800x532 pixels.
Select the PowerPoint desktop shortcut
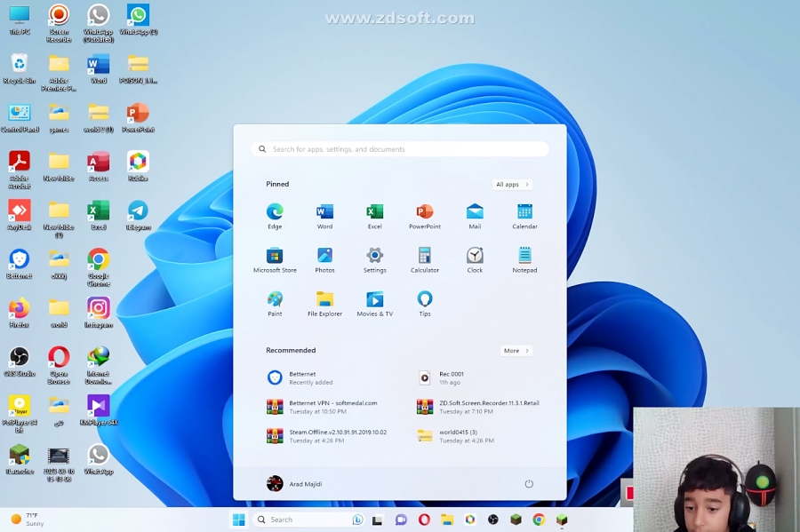(x=138, y=117)
